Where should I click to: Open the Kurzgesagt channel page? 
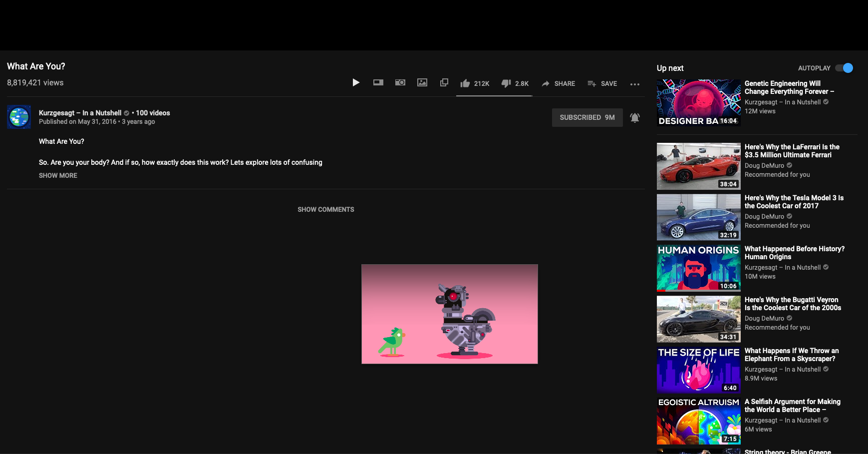pos(80,113)
